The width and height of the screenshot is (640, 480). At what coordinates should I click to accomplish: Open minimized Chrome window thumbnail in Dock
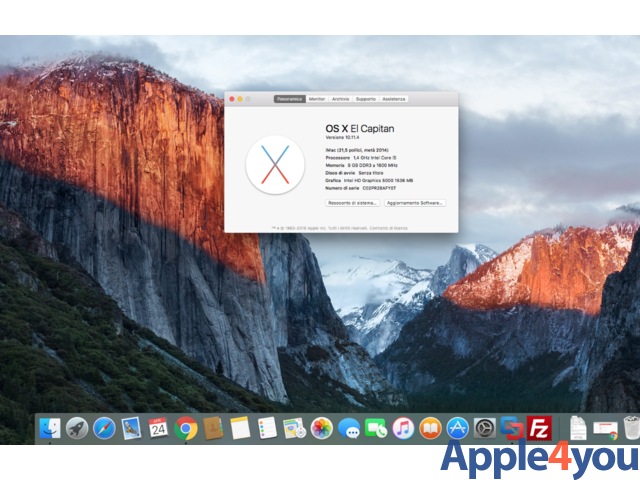point(605,431)
